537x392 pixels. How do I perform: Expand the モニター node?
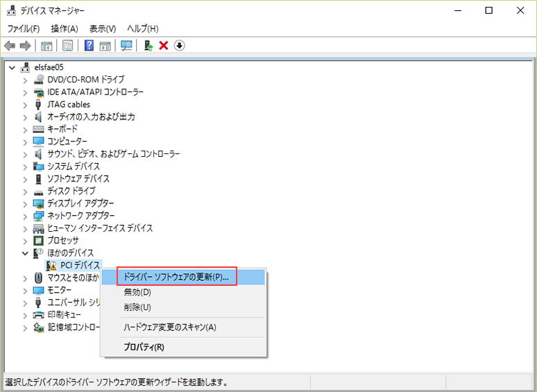pyautogui.click(x=25, y=291)
